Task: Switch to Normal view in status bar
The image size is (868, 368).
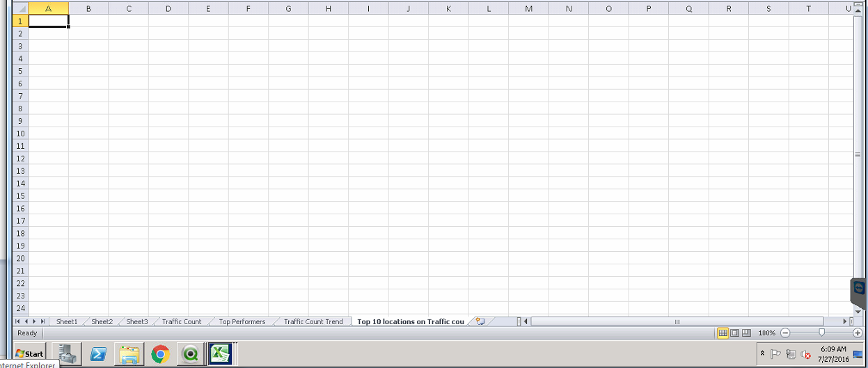Action: pyautogui.click(x=723, y=333)
